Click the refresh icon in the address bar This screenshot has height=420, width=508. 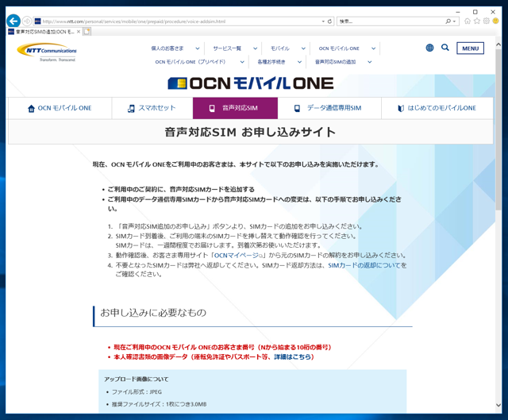click(329, 21)
